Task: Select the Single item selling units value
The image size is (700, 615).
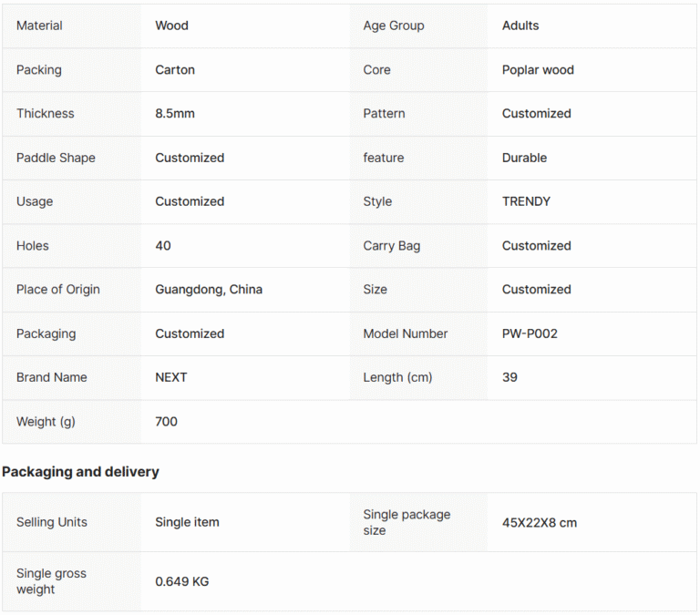Action: point(187,522)
